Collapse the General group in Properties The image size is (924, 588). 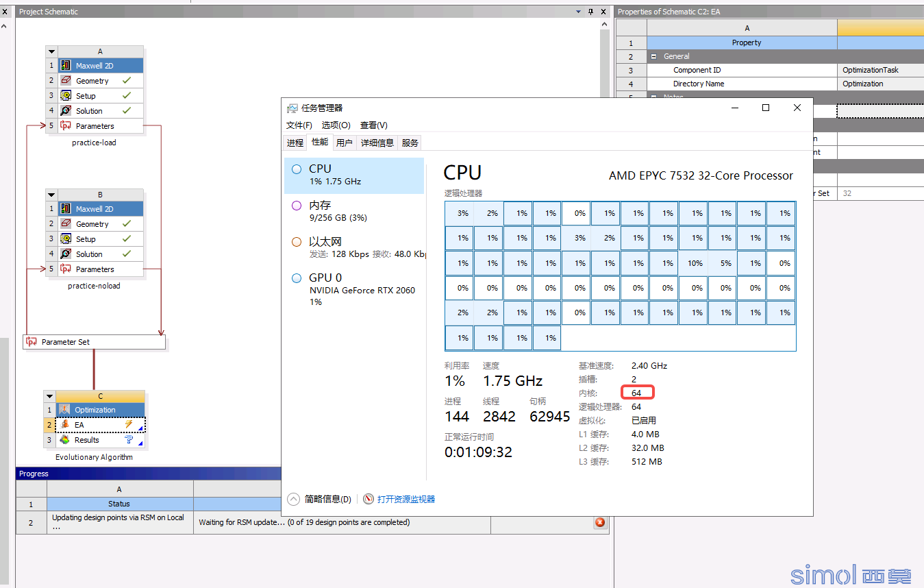[x=653, y=56]
